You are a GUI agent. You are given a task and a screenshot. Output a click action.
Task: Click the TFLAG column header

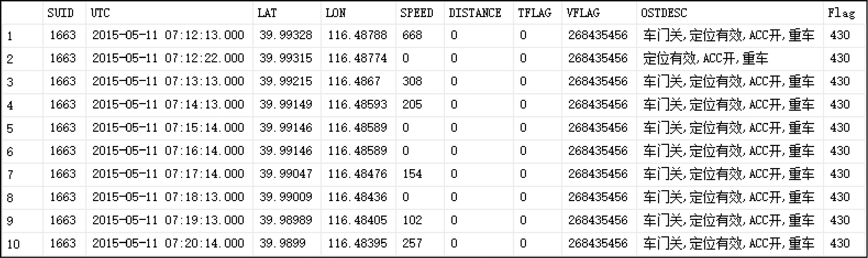pyautogui.click(x=537, y=13)
